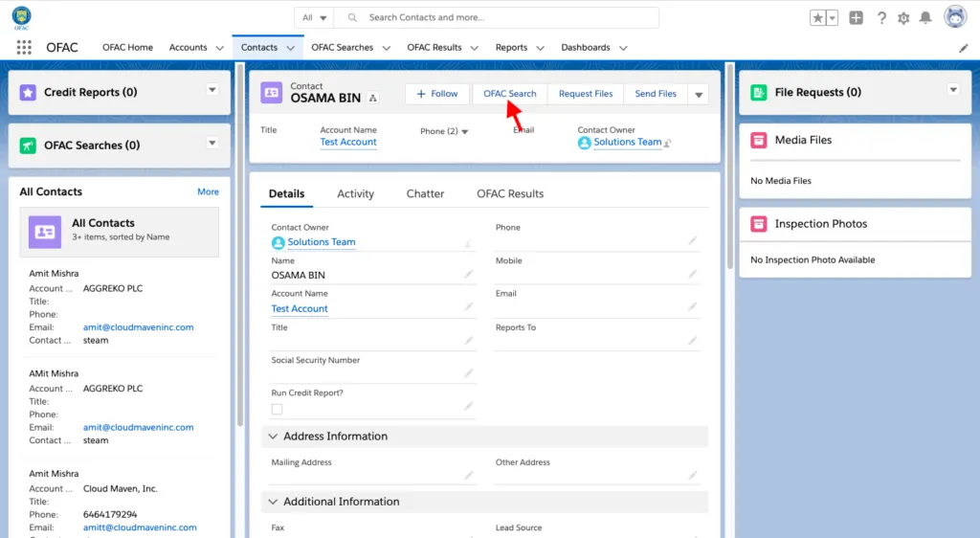Open the Notifications bell icon
This screenshot has width=980, height=538.
coord(925,18)
